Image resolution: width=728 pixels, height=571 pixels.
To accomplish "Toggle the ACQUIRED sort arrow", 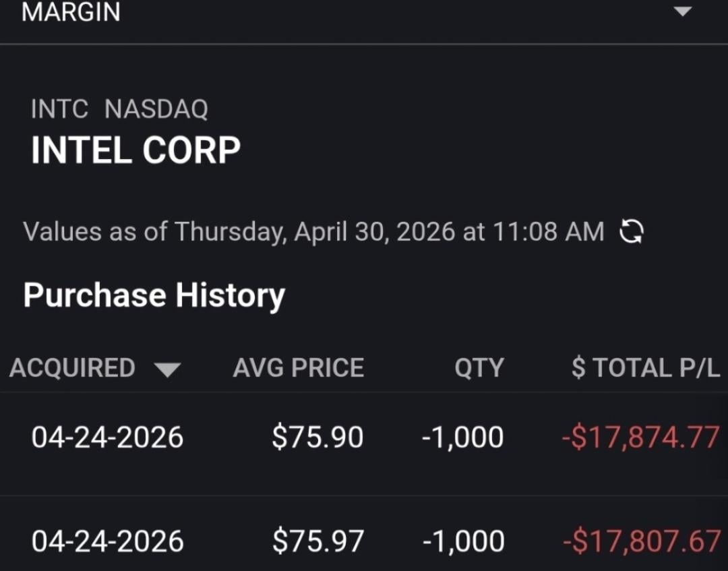I will coord(167,369).
